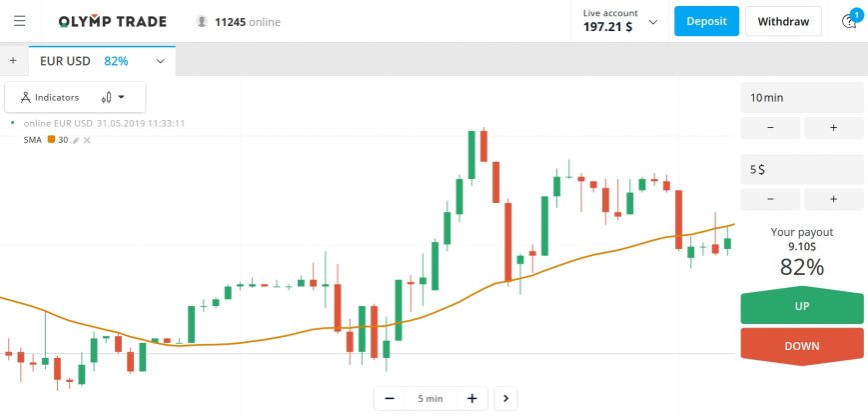Open the candlestick chart type selector
The width and height of the screenshot is (868, 420).
(x=112, y=97)
